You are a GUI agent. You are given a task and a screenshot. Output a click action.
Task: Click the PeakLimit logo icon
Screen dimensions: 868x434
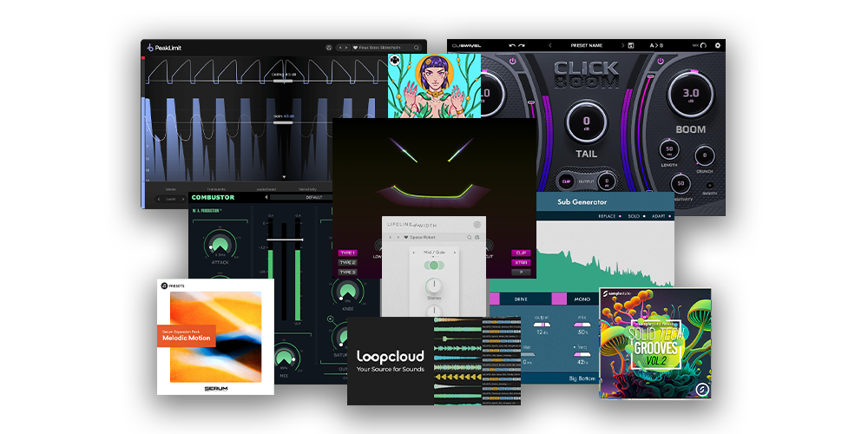click(150, 48)
